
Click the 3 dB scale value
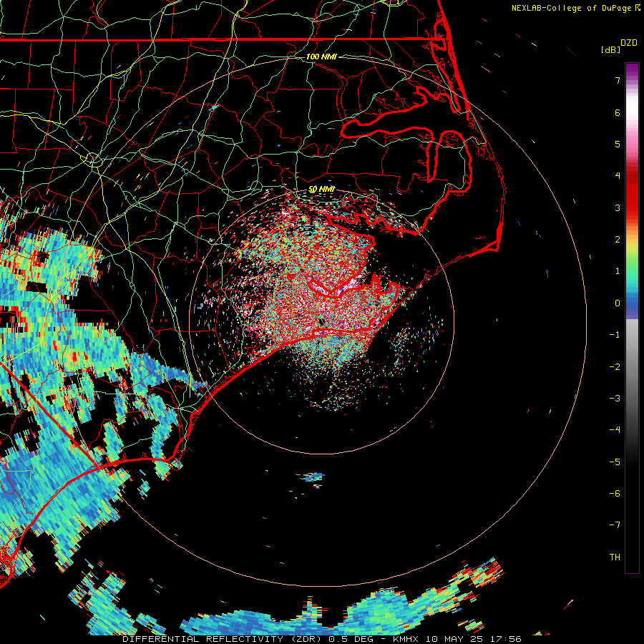618,208
